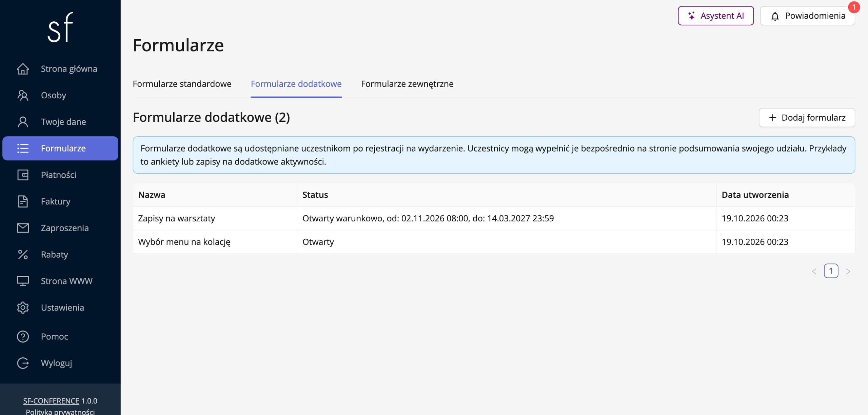Viewport: 868px width, 415px height.
Task: Open the Zapisy na warsztaty form
Action: pos(176,218)
